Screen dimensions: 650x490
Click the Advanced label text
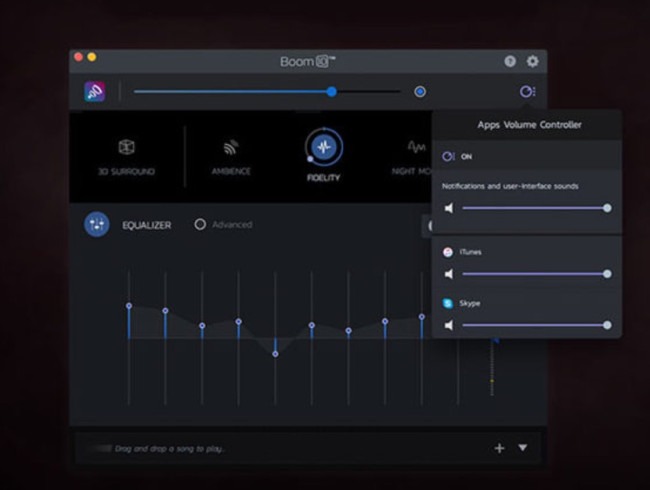(232, 224)
